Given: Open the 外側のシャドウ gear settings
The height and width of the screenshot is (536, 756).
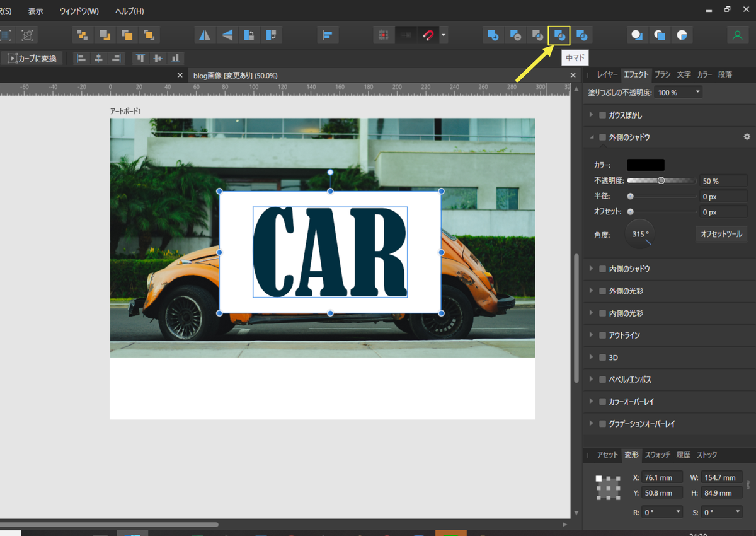Looking at the screenshot, I should [x=747, y=137].
